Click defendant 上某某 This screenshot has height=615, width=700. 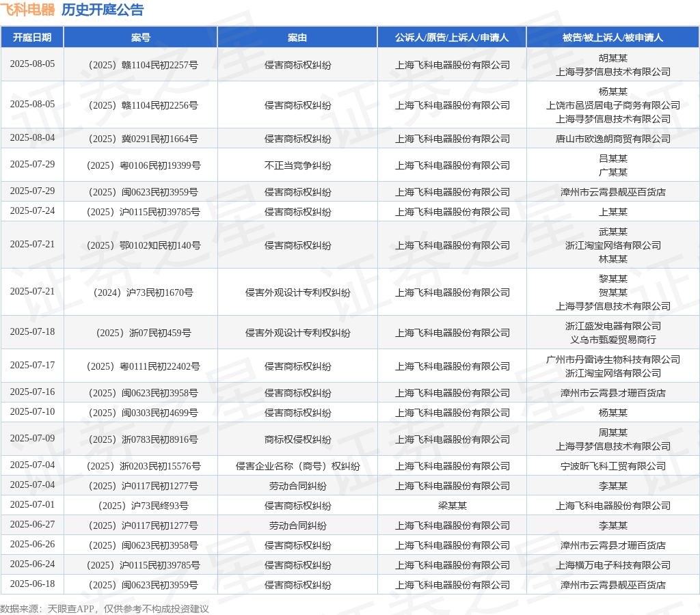613,212
